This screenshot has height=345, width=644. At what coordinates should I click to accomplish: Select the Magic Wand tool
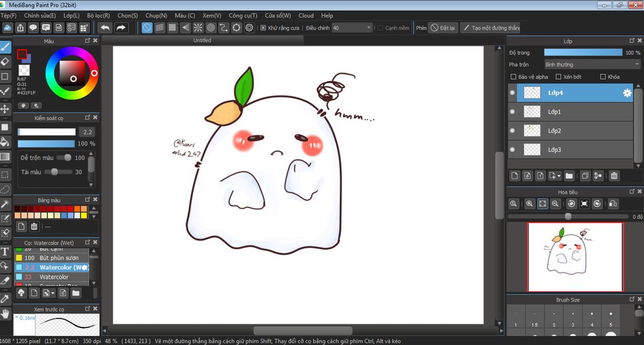coord(5,203)
